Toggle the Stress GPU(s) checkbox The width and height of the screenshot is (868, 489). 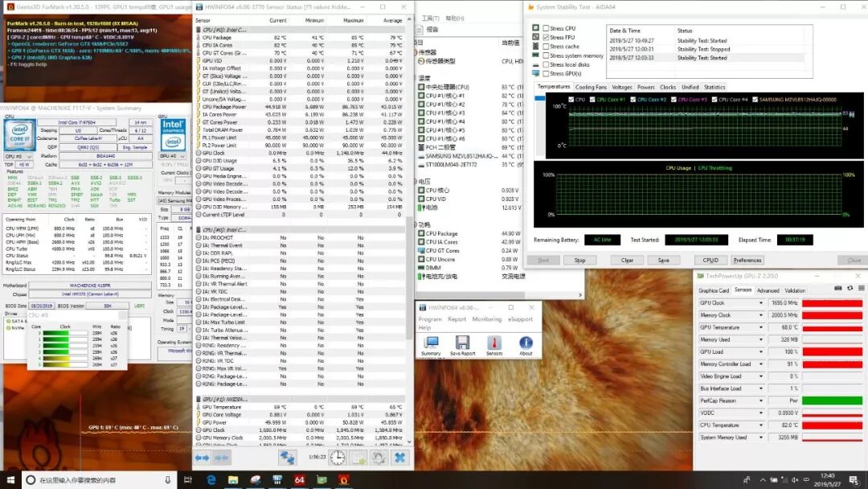(x=546, y=73)
